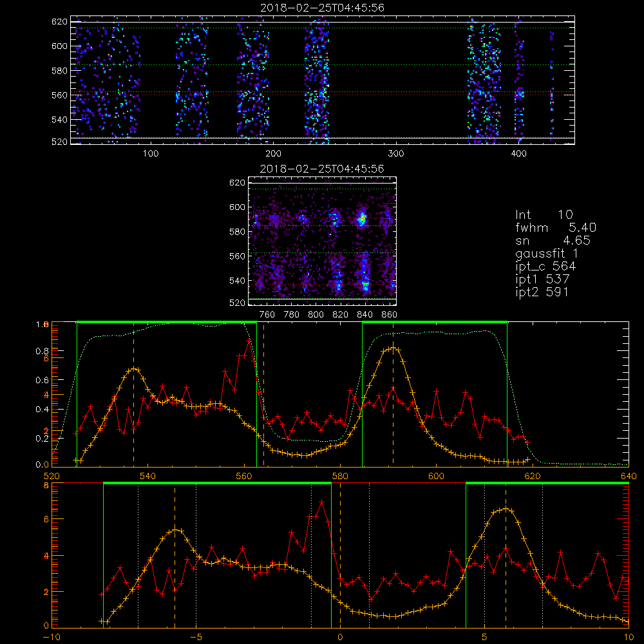
Task: Click the 200 x-axis label of top spectrogram
Action: (273, 154)
